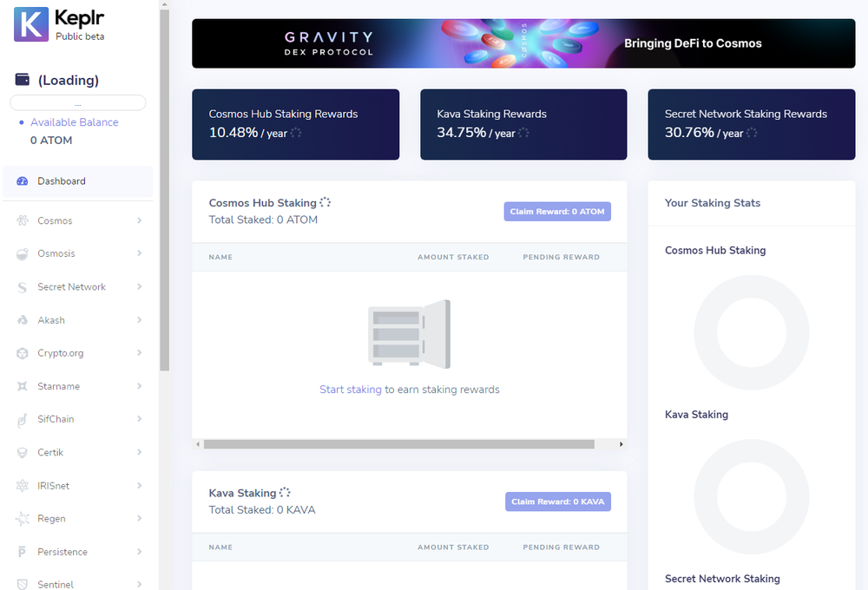
Task: Expand the Starname chevron arrow
Action: (x=140, y=386)
